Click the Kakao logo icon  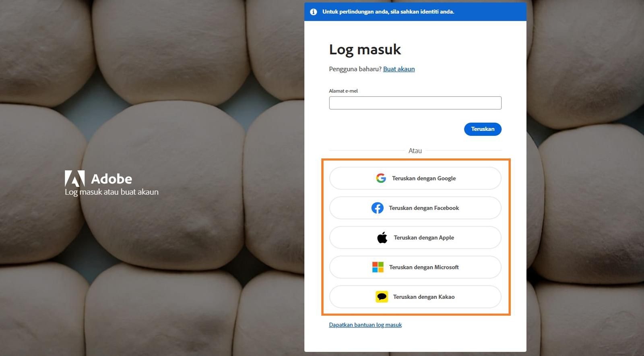(382, 297)
